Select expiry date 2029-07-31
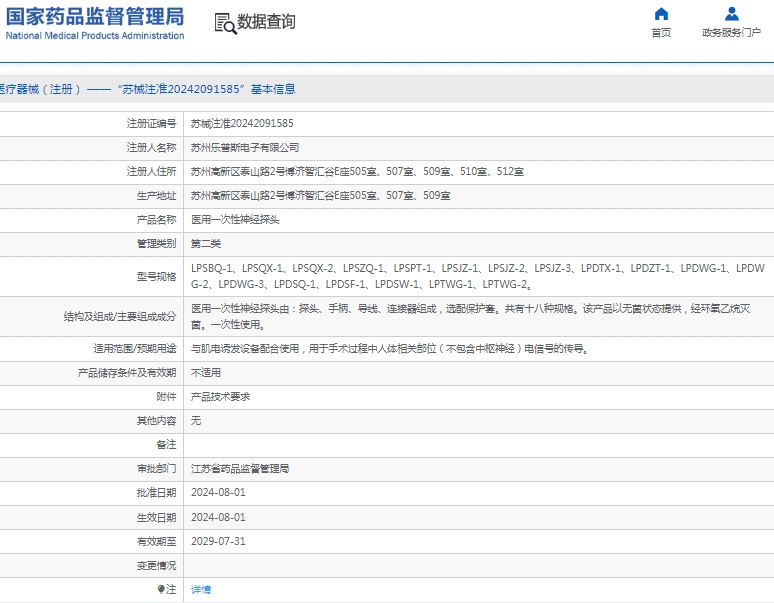Image resolution: width=774 pixels, height=603 pixels. pyautogui.click(x=218, y=541)
